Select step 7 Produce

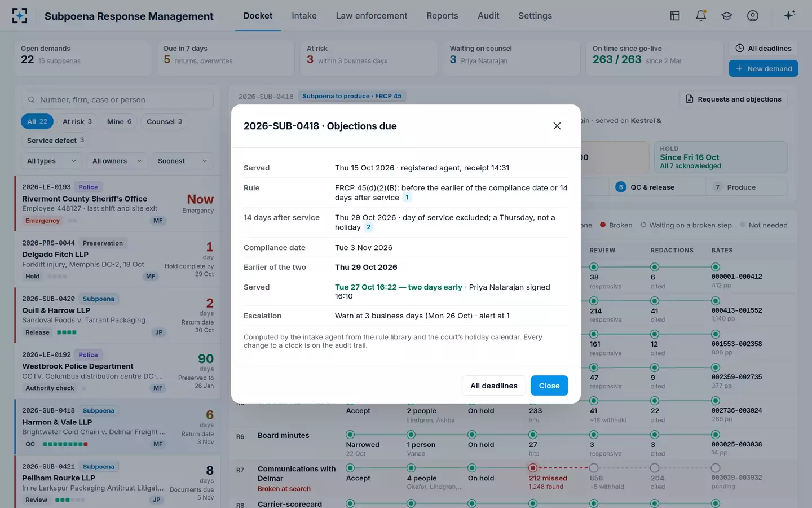[x=747, y=187]
